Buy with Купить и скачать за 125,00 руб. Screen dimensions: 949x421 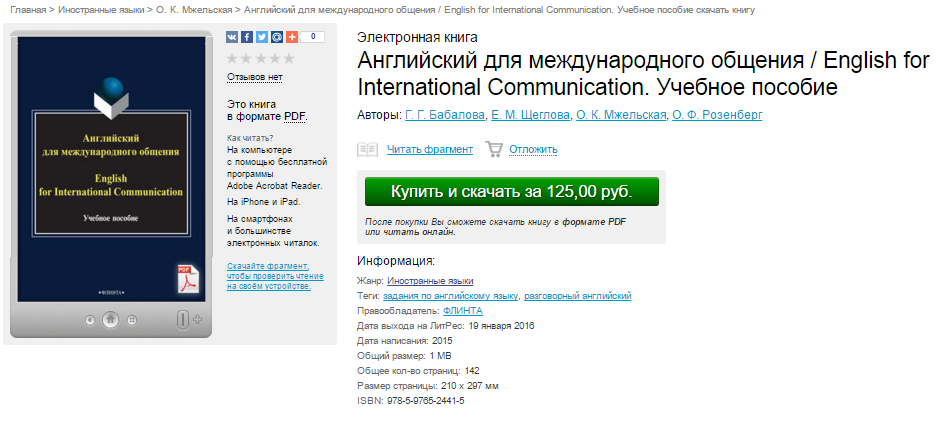511,192
